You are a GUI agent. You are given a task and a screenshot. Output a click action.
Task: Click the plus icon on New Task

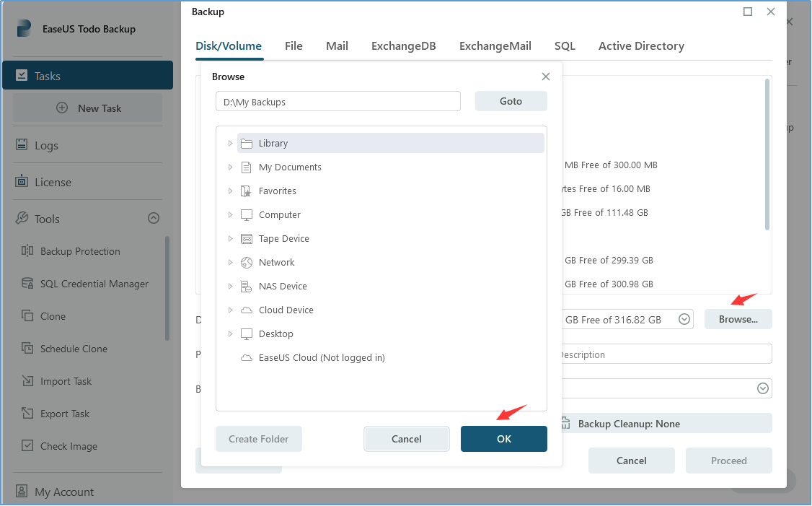[x=62, y=108]
